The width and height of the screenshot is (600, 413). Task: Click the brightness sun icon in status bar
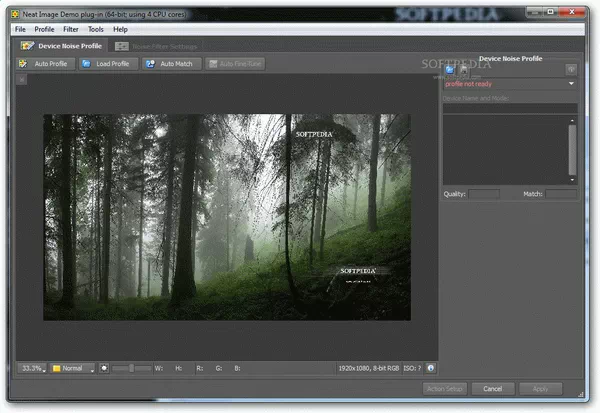click(x=104, y=368)
